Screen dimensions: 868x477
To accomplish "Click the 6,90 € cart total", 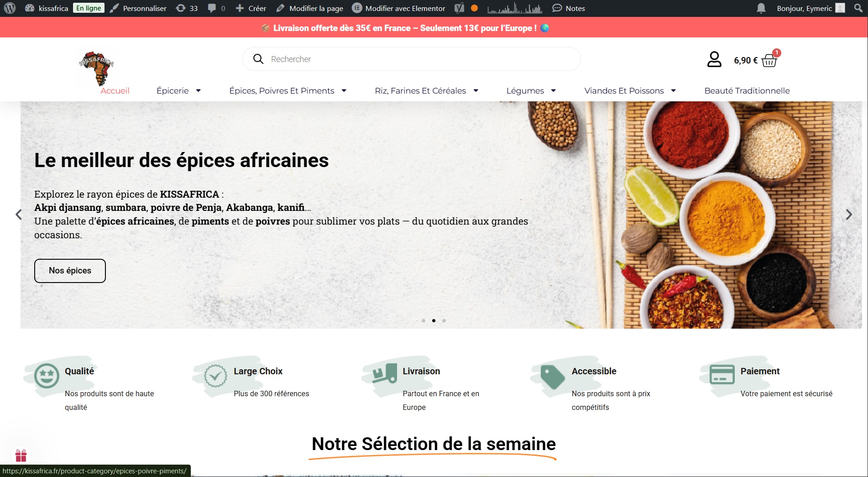I will [746, 60].
